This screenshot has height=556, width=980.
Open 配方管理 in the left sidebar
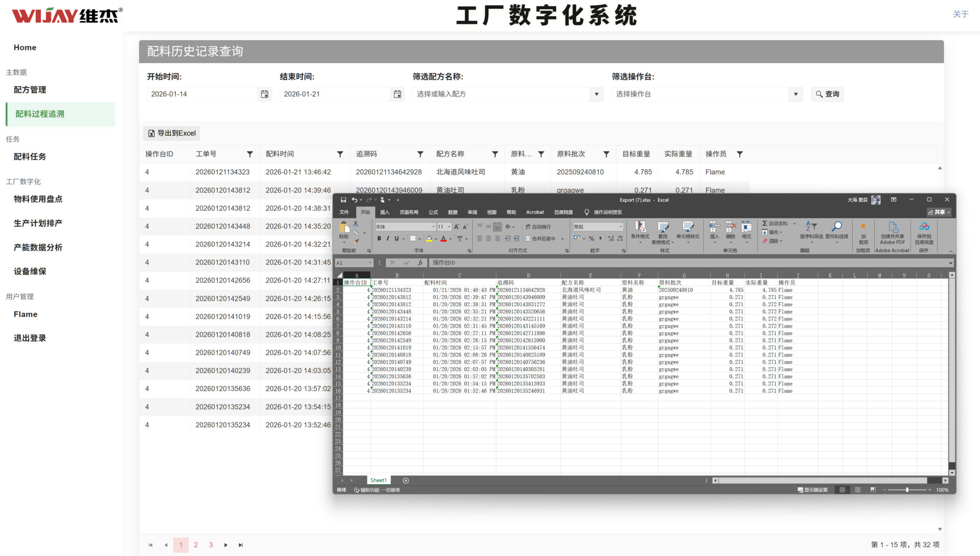coord(30,90)
